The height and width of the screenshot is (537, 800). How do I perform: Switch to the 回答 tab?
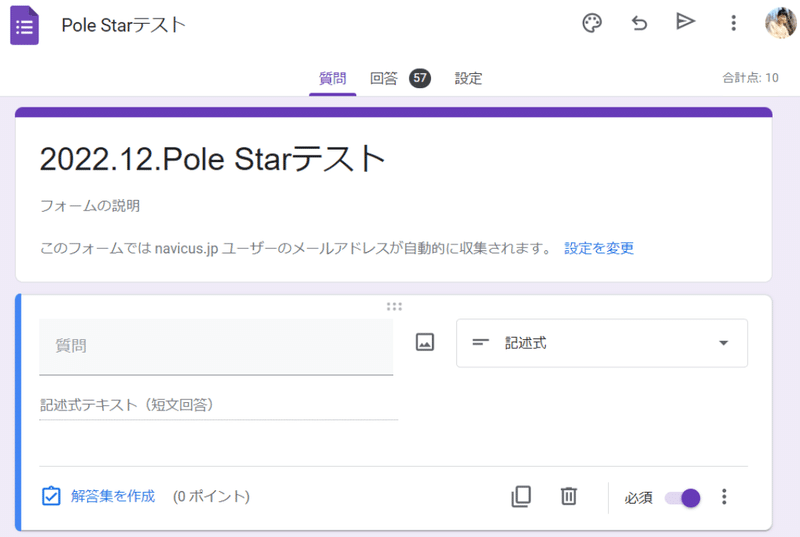(384, 79)
